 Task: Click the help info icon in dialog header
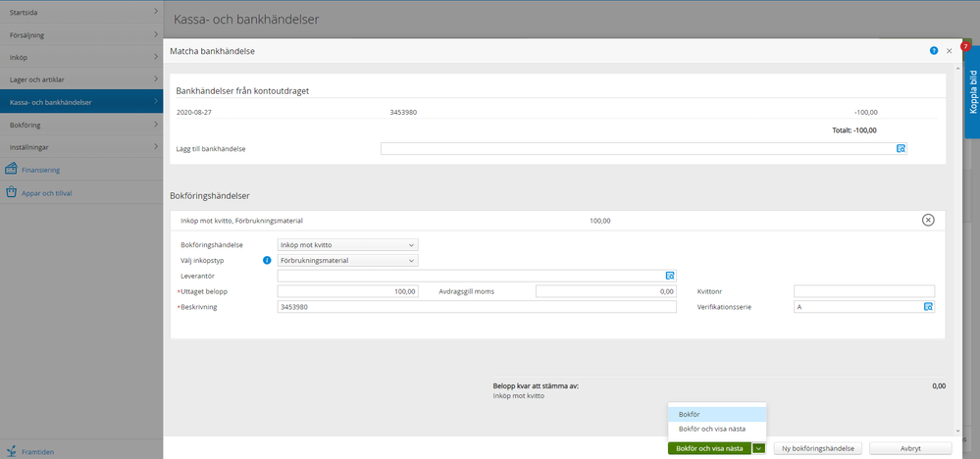pos(933,50)
